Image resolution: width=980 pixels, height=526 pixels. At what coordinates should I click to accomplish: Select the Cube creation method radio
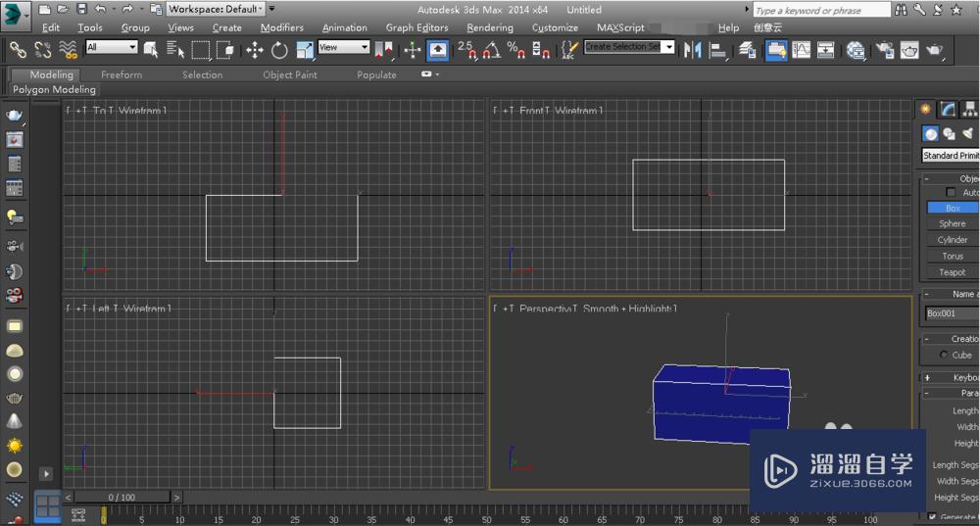pyautogui.click(x=944, y=355)
